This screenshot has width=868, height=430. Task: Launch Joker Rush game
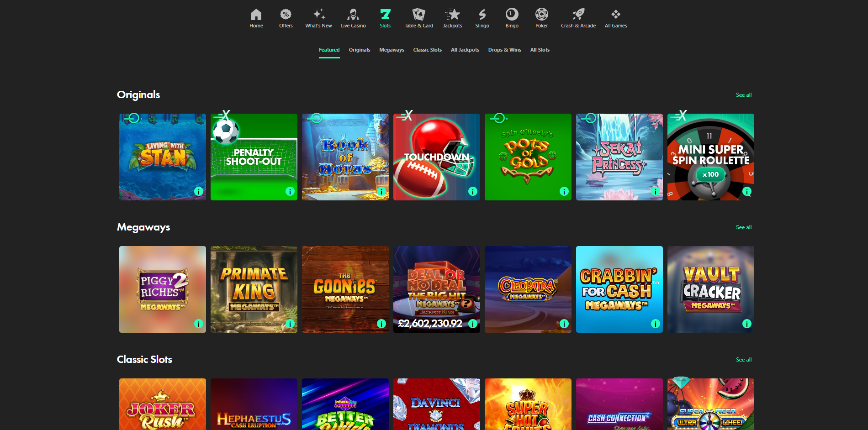[163, 404]
